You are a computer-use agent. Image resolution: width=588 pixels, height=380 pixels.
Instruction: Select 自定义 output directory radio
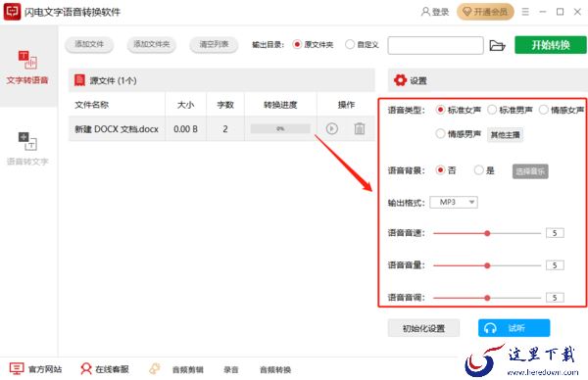tap(350, 45)
